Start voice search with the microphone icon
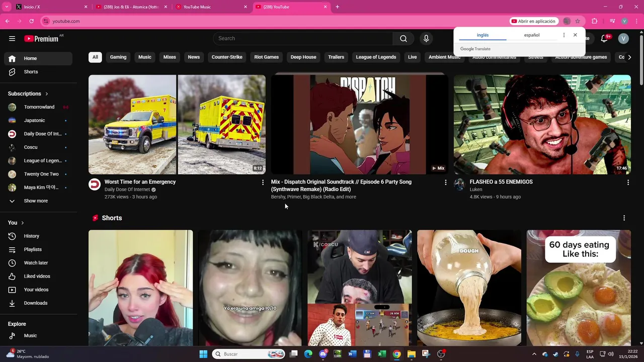 tap(426, 39)
